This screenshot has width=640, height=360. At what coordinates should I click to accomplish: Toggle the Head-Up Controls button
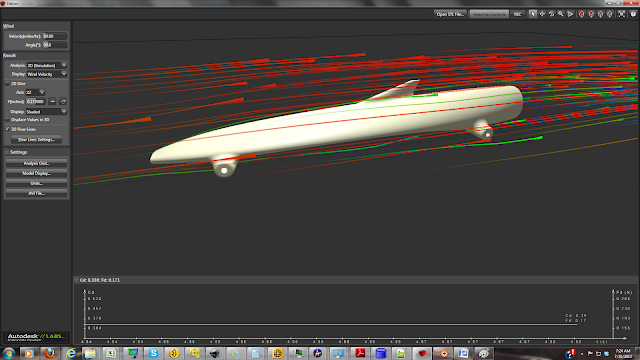pyautogui.click(x=489, y=14)
